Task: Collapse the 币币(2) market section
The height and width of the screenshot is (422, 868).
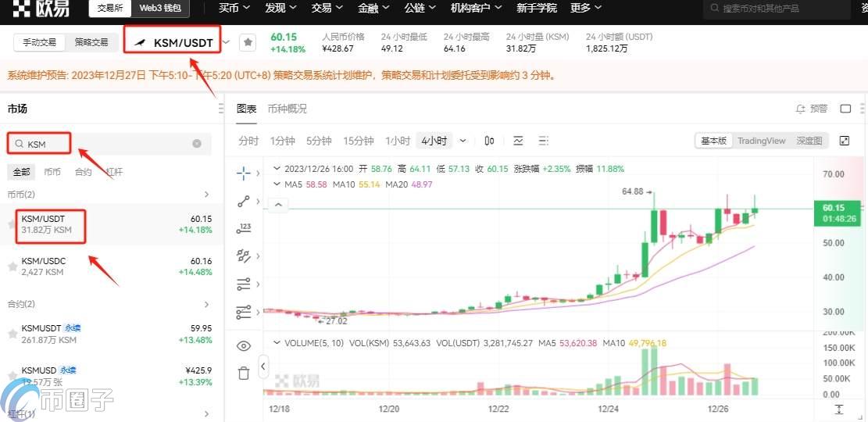Action: point(206,194)
